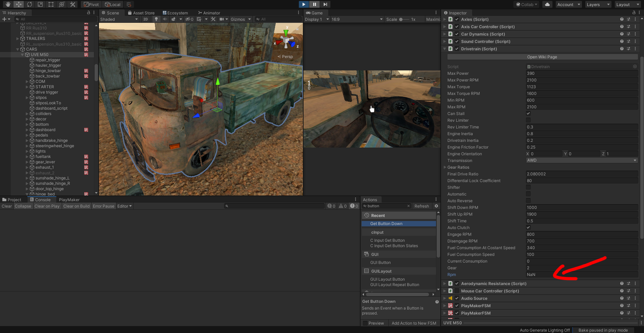
Task: Click the Refresh button in Actions
Action: click(422, 206)
